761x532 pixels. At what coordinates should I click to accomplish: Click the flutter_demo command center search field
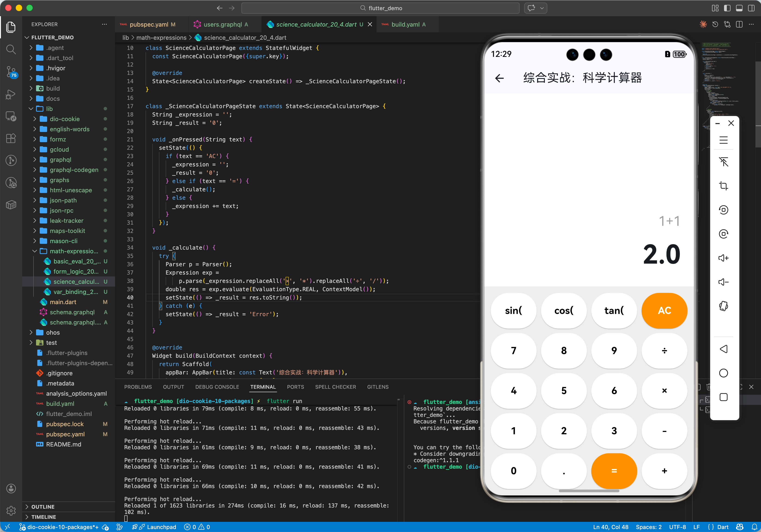(380, 8)
